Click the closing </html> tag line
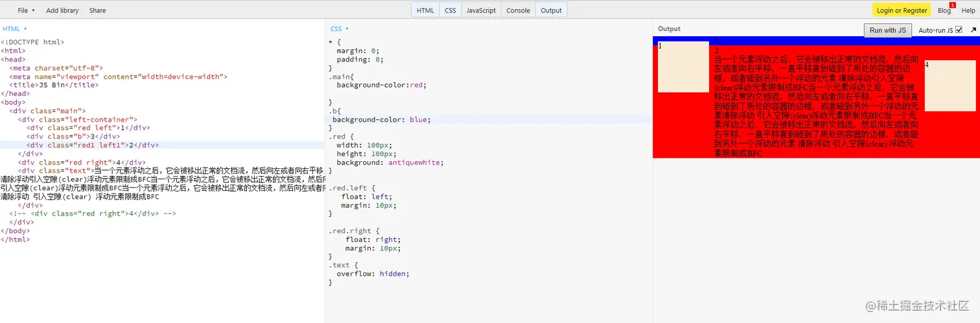The height and width of the screenshot is (323, 980). (x=15, y=239)
